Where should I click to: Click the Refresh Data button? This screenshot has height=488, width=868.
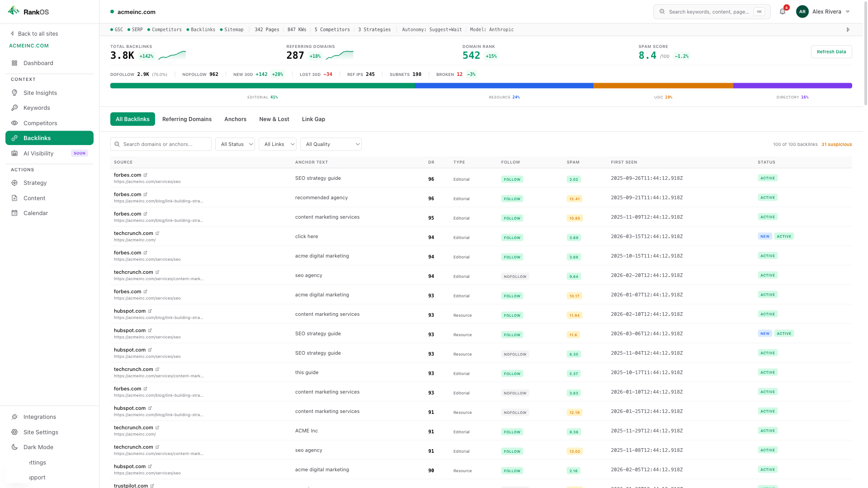tap(831, 52)
